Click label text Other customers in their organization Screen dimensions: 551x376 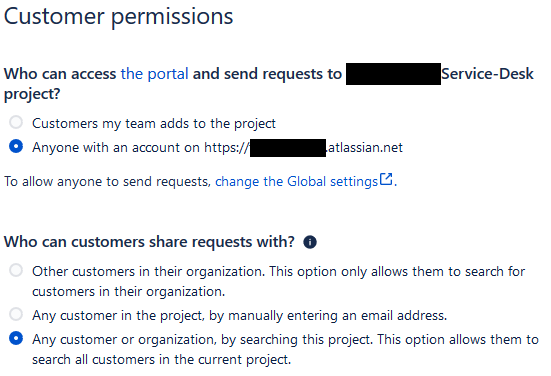147,272
